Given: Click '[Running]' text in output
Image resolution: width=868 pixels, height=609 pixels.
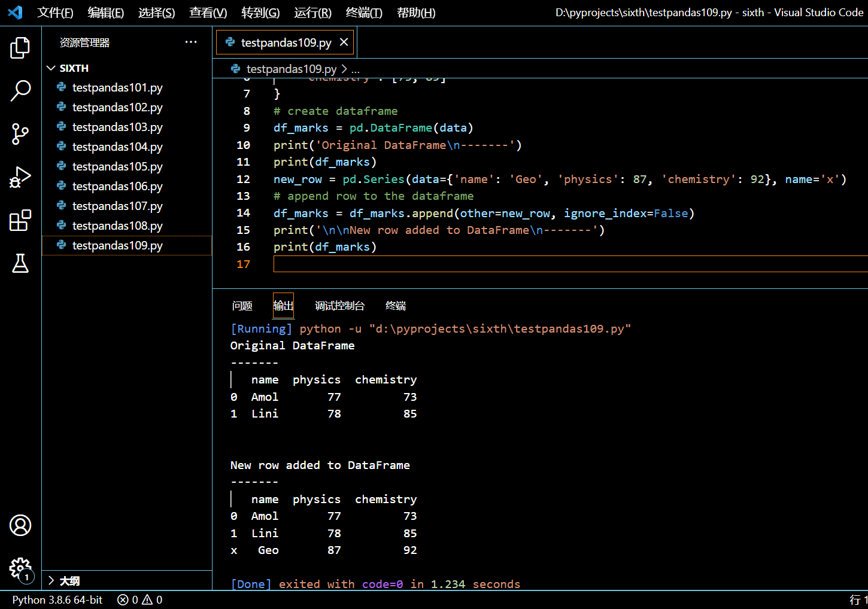Looking at the screenshot, I should [262, 328].
